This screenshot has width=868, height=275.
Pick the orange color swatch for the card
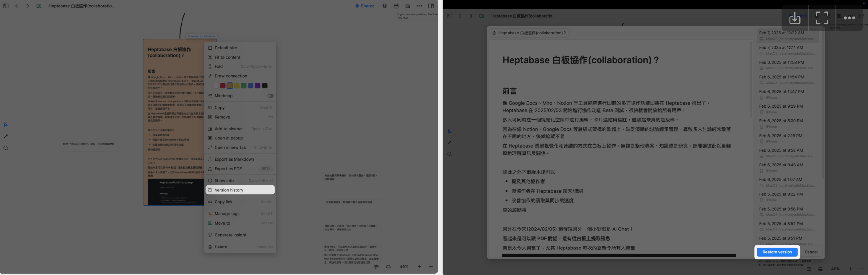tap(230, 86)
